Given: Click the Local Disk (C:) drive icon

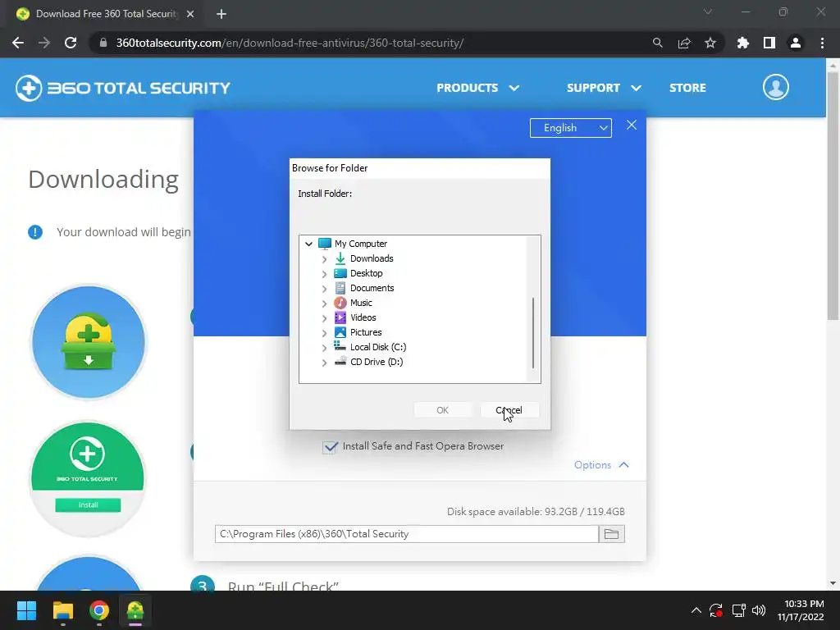Looking at the screenshot, I should (340, 347).
